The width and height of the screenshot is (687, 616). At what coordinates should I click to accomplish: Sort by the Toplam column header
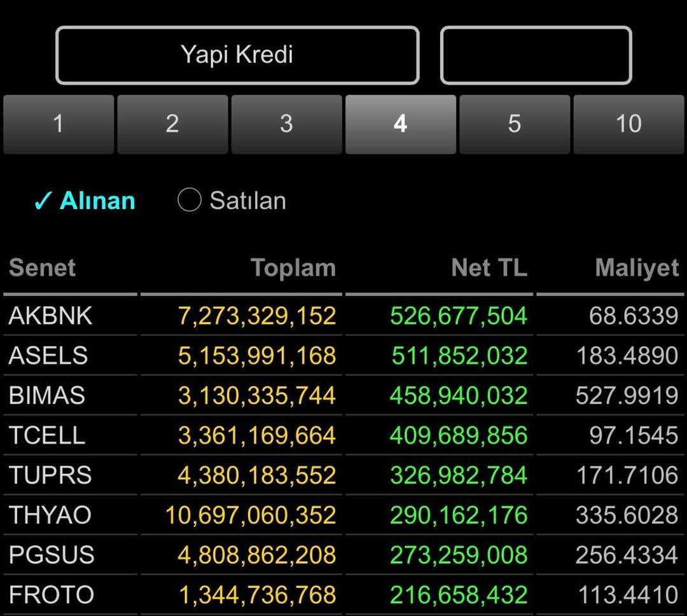pos(293,267)
